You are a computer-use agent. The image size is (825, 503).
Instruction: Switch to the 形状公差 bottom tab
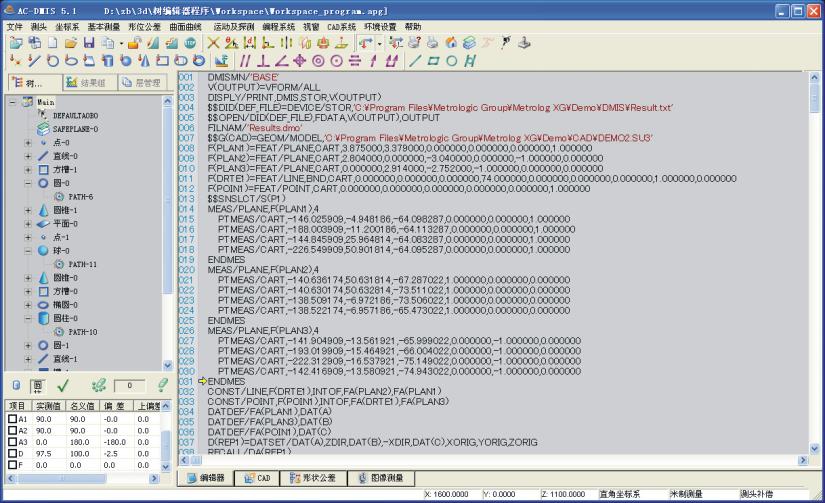315,479
